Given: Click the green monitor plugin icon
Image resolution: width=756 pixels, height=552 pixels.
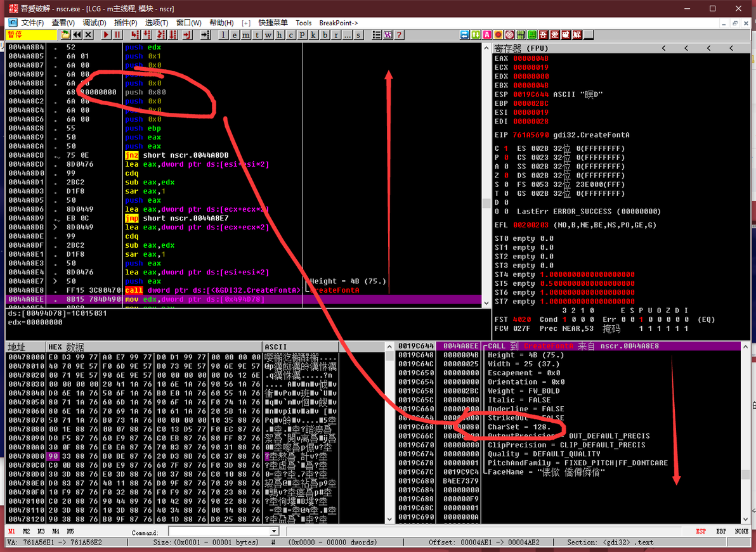Looking at the screenshot, I should (x=532, y=35).
